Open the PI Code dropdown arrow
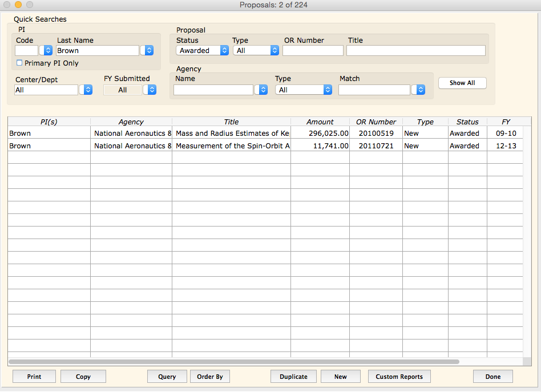Image resolution: width=541 pixels, height=392 pixels. coord(47,51)
